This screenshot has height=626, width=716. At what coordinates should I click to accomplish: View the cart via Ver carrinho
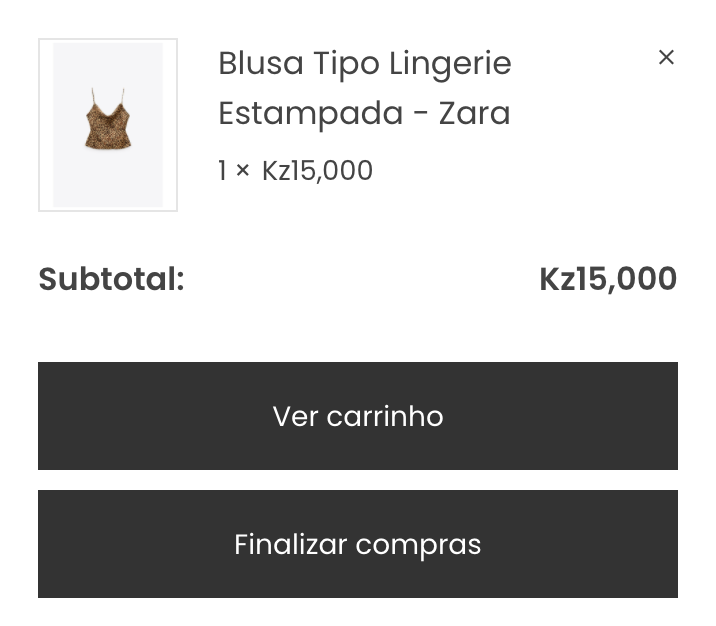click(358, 416)
